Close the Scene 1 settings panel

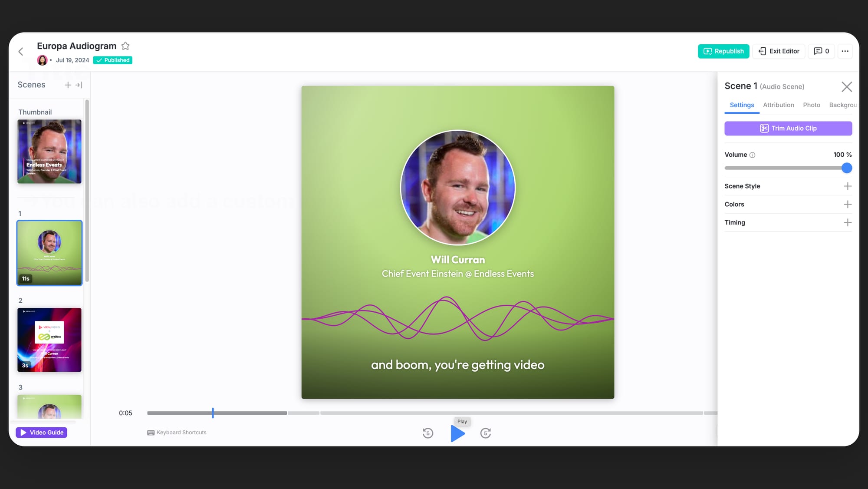[x=846, y=87]
